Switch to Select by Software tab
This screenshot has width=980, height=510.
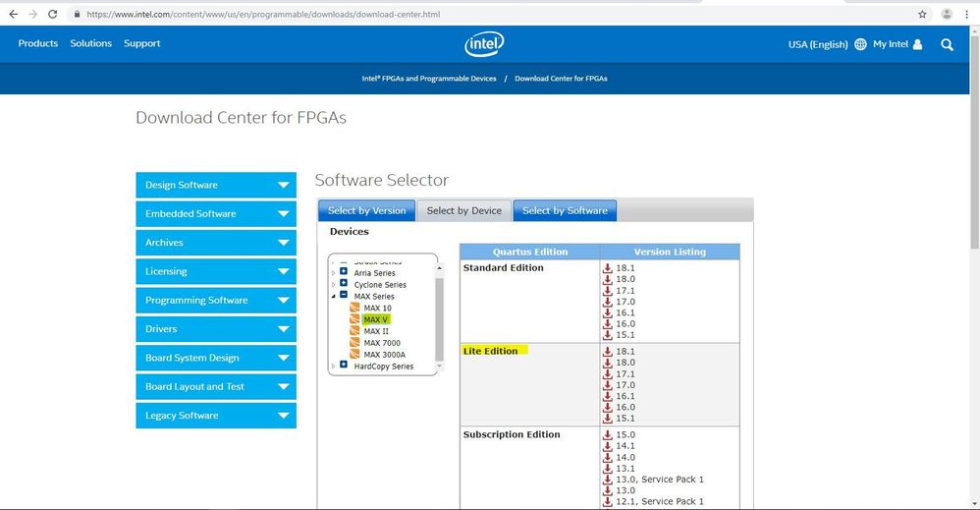click(x=565, y=211)
